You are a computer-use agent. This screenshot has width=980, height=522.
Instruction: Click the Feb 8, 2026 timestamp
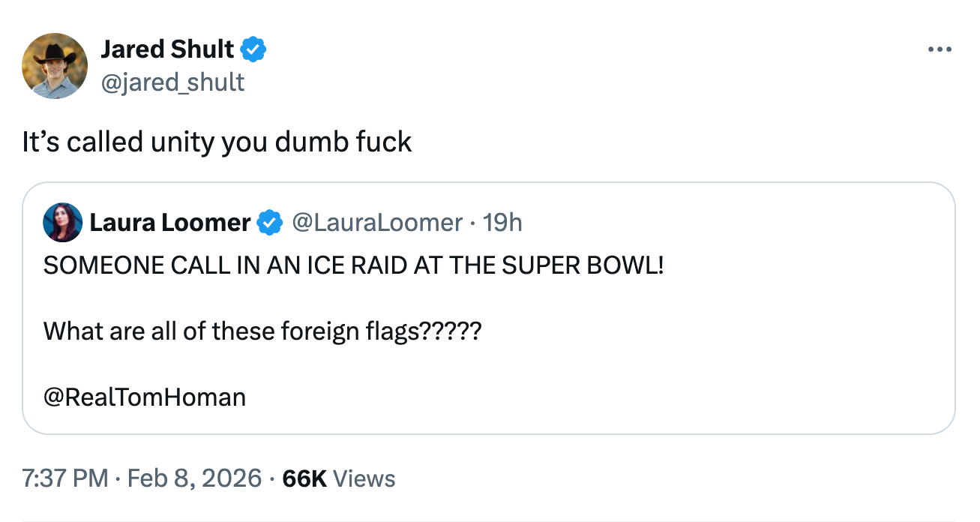pos(192,478)
